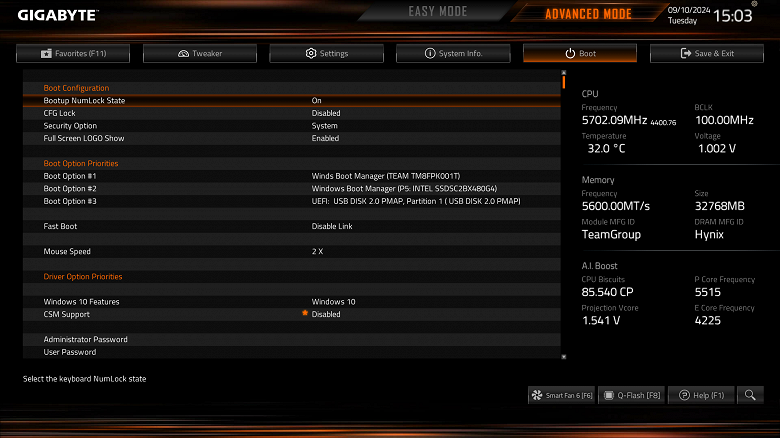Toggle Full Screen LOGO Show Enabled

coord(325,138)
